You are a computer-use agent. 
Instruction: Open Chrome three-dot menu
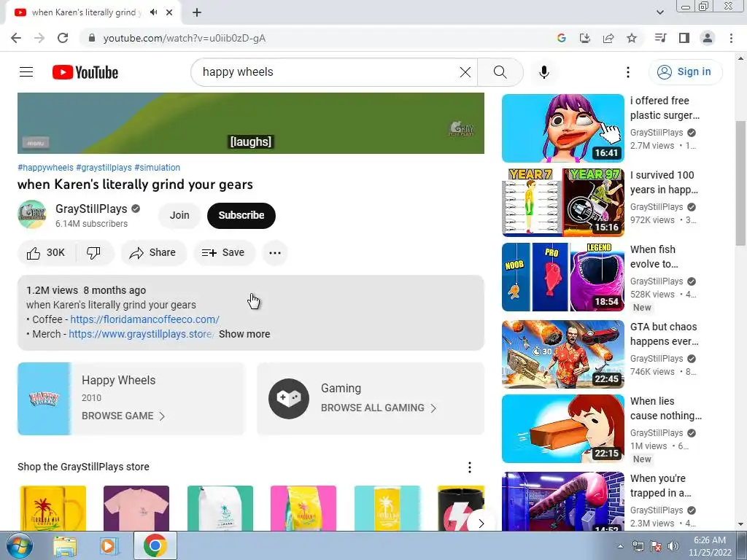(731, 38)
